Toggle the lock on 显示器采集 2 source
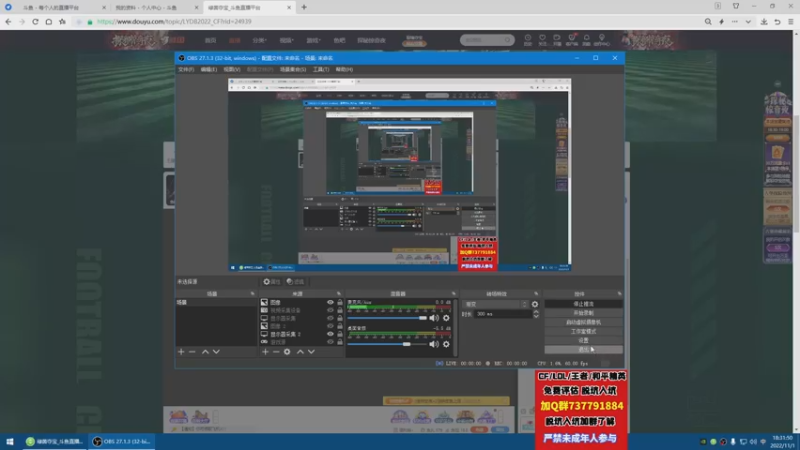The height and width of the screenshot is (450, 800). 340,334
